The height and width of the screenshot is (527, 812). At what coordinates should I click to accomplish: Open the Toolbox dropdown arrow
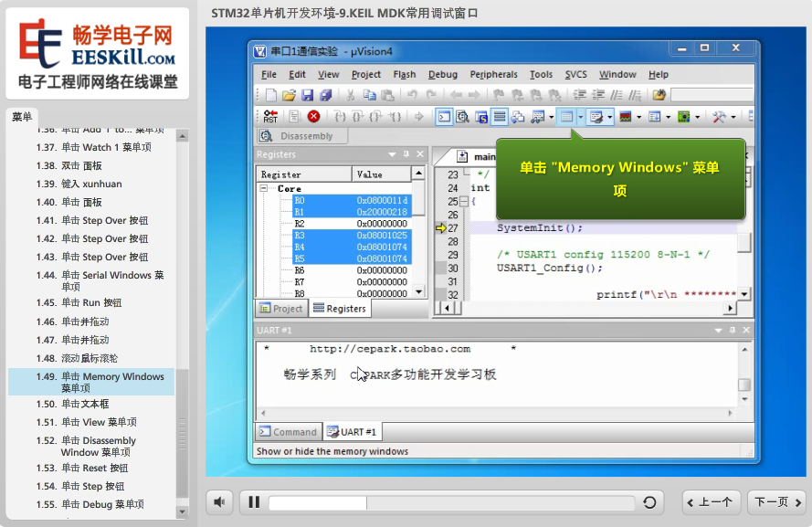click(733, 117)
